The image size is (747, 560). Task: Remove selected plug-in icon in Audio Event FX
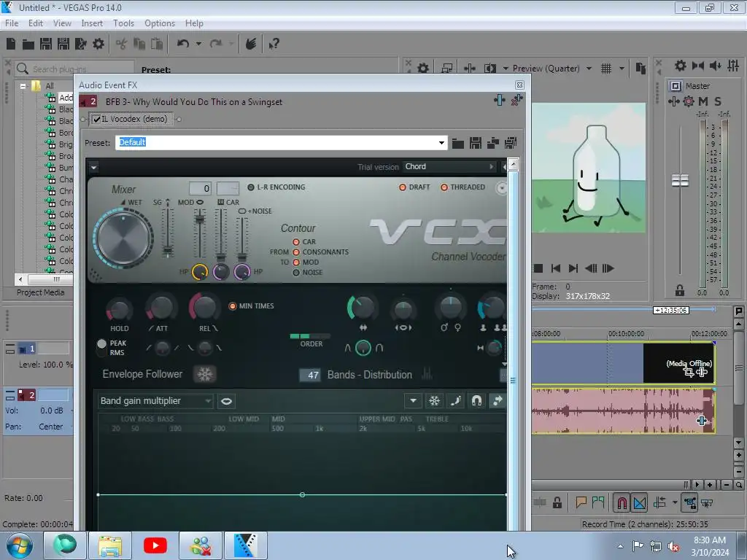[516, 100]
